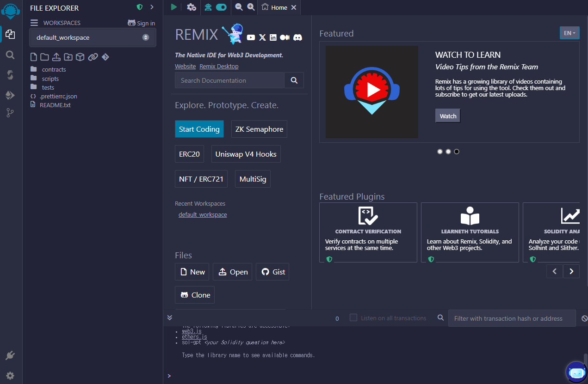Viewport: 588px width, 384px height.
Task: Check Listen on all transactions
Action: (x=353, y=318)
